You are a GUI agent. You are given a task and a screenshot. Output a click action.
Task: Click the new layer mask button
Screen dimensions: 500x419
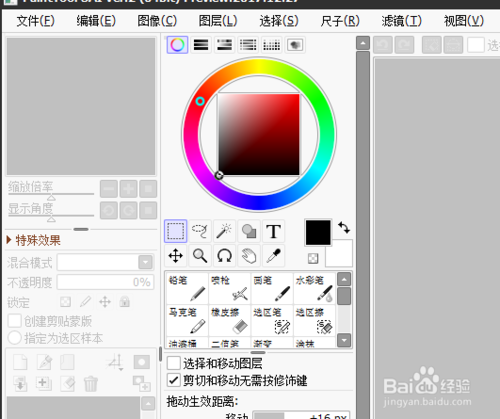[142, 362]
